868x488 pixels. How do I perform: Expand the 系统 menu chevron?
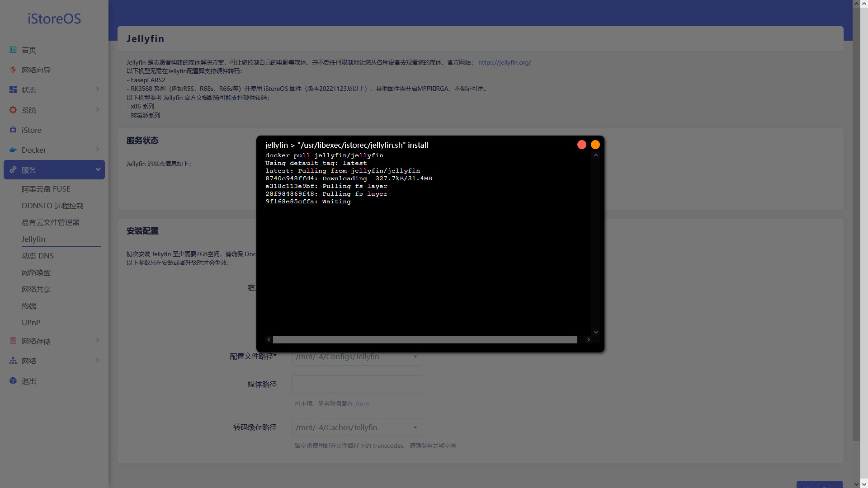point(98,109)
